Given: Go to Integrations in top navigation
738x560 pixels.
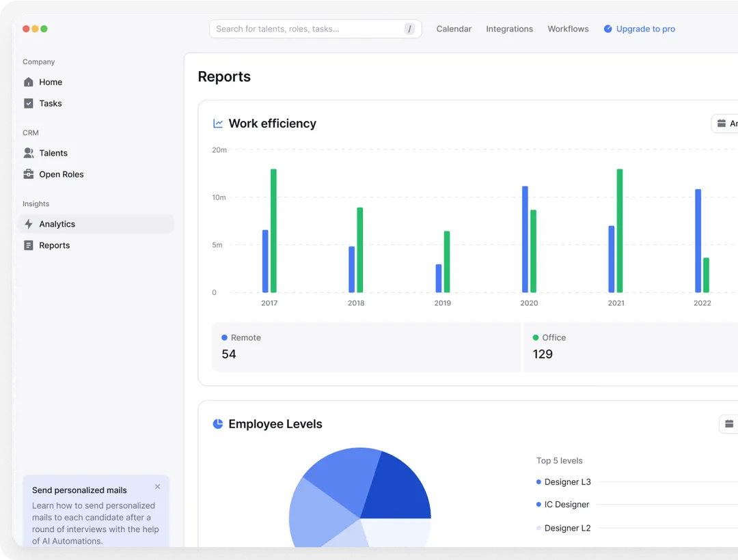Looking at the screenshot, I should coord(509,29).
